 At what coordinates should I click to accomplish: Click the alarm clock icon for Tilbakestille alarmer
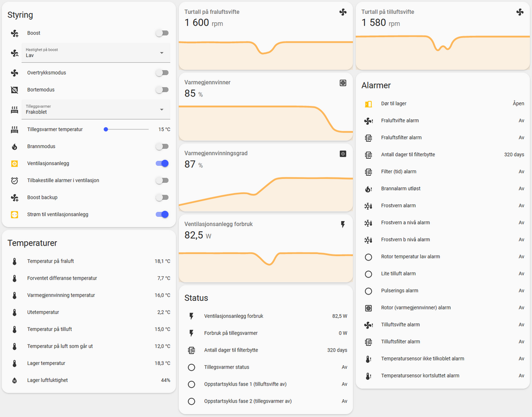click(14, 181)
